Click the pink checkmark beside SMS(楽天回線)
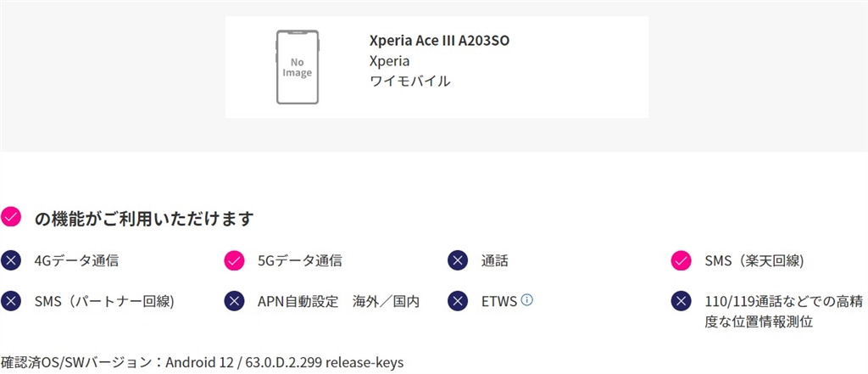 (681, 260)
